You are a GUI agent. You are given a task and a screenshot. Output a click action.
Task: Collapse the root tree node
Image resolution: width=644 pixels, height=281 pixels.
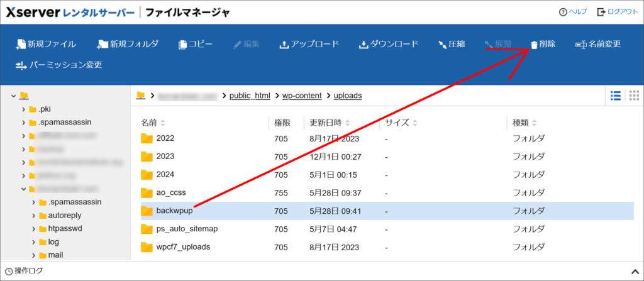(x=14, y=96)
